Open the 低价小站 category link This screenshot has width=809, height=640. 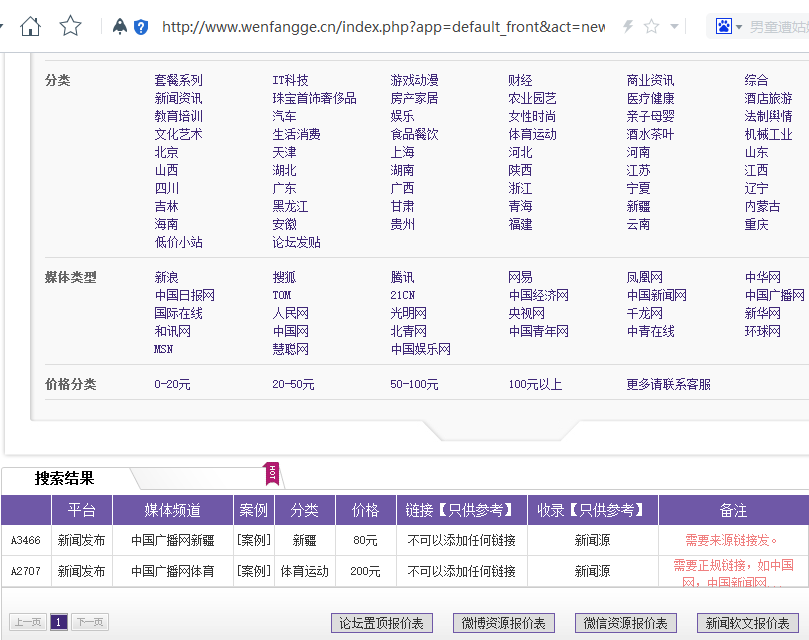179,243
